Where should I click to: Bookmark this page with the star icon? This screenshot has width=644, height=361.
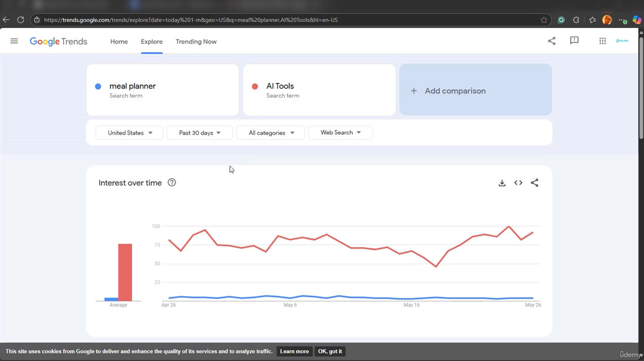tap(544, 20)
